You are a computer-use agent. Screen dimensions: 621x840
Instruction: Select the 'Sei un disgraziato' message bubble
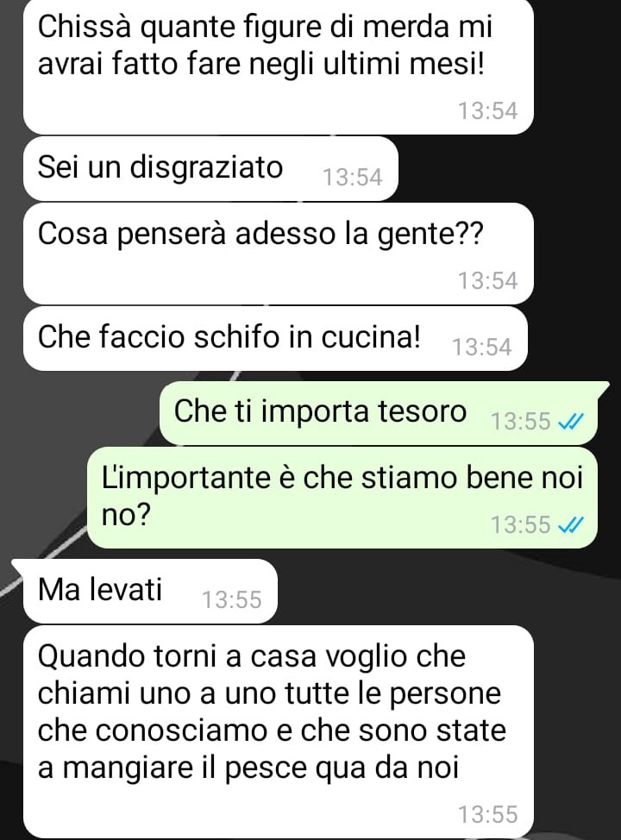pos(210,169)
